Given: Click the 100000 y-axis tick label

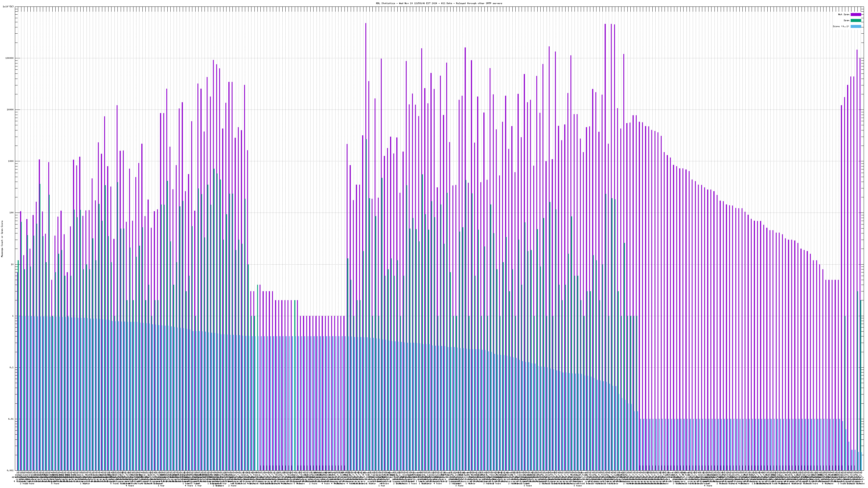Looking at the screenshot, I should [10, 58].
